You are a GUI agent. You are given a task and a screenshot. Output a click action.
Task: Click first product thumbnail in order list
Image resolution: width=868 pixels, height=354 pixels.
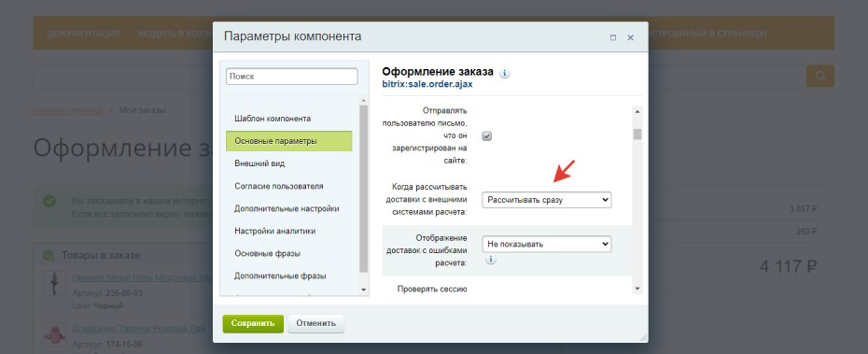point(55,283)
